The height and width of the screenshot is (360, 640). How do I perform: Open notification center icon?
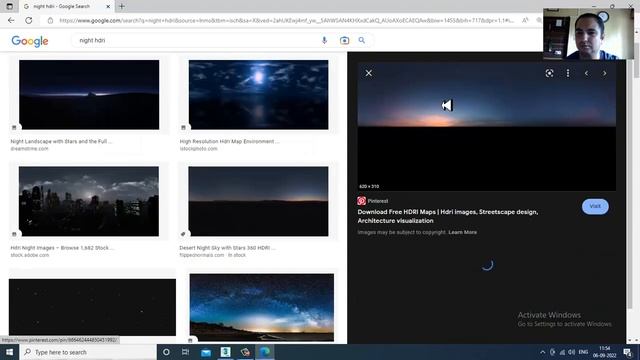[628, 352]
